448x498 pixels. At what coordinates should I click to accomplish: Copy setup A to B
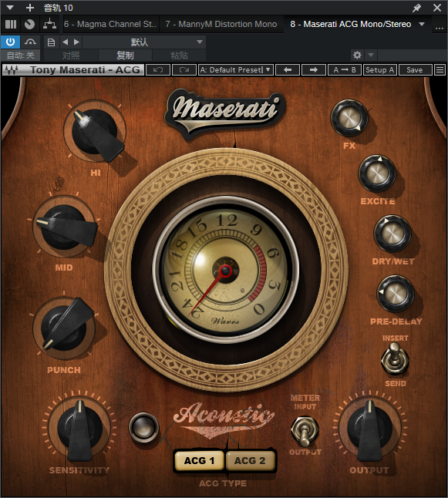coord(345,70)
